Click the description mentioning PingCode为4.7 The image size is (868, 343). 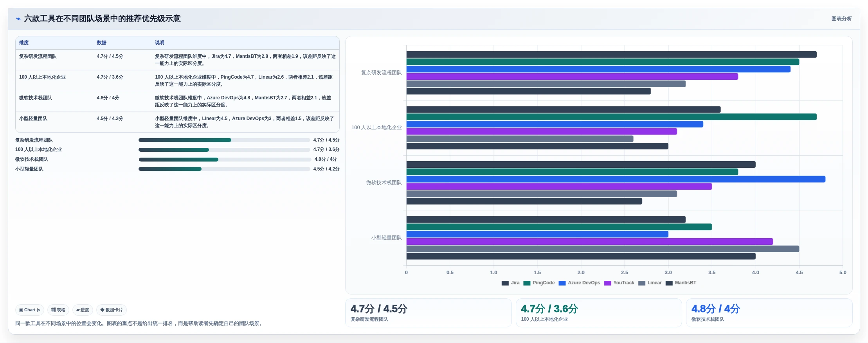[244, 81]
